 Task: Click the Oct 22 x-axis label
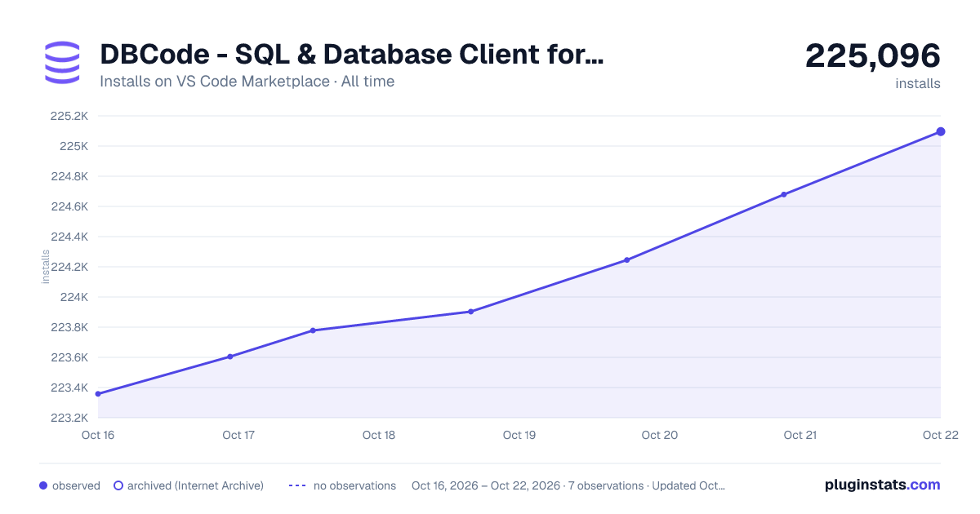click(939, 435)
